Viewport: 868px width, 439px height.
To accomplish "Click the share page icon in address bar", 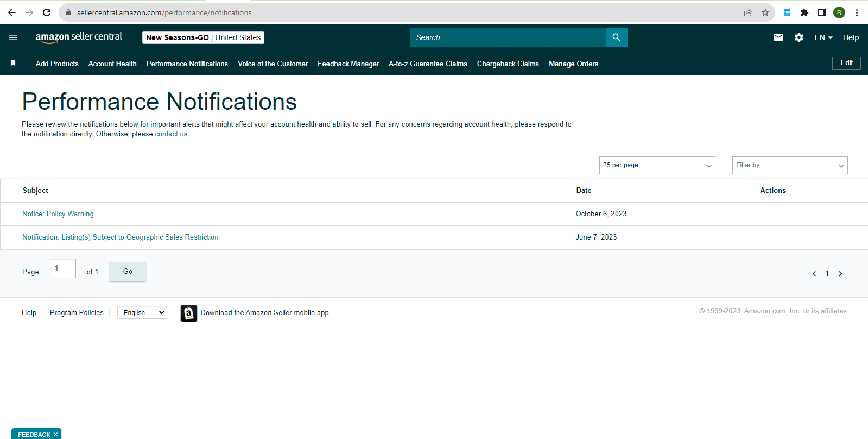I will click(x=748, y=12).
